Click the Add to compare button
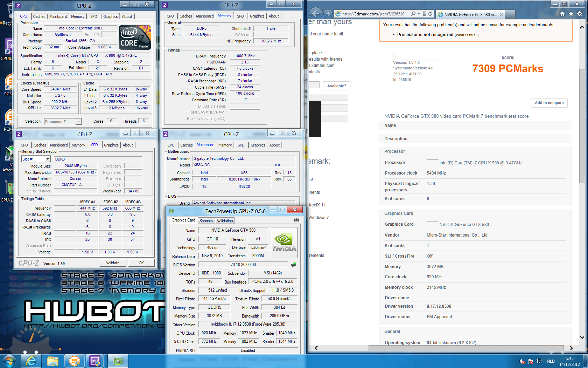588x368 pixels. click(x=549, y=103)
